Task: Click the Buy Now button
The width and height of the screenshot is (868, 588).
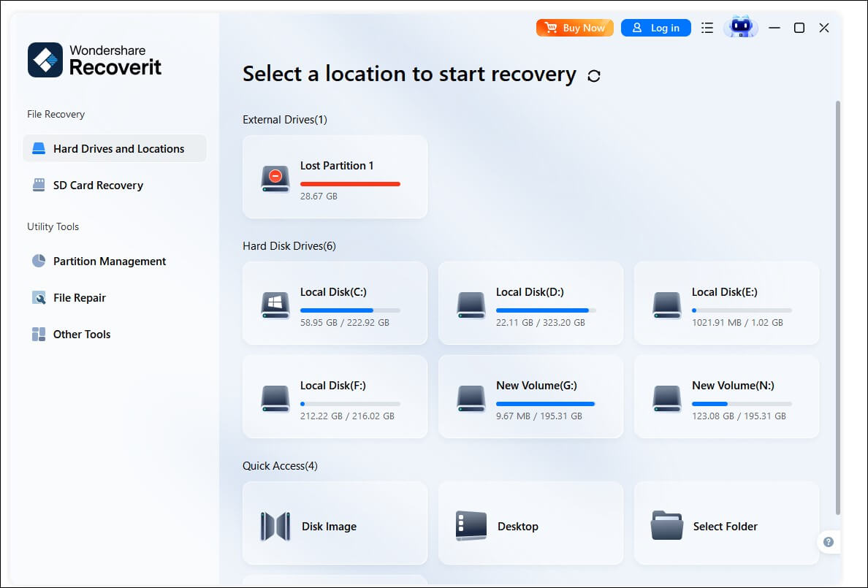Action: coord(575,27)
